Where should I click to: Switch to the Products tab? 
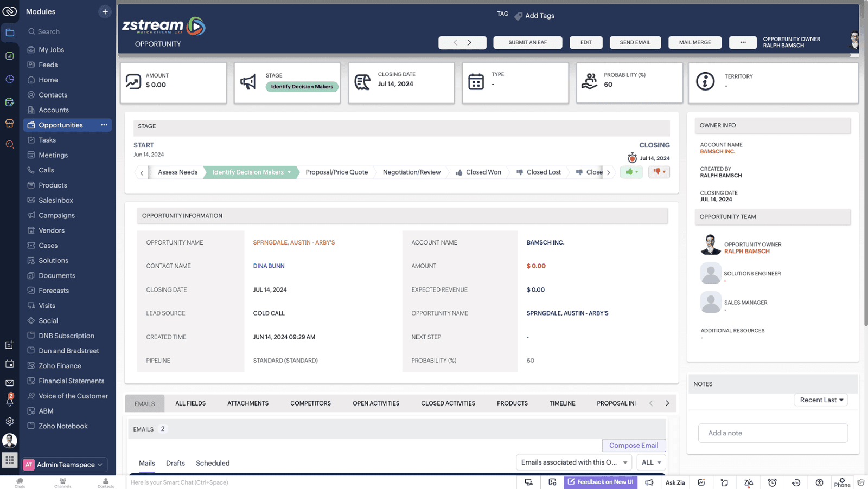pos(512,403)
